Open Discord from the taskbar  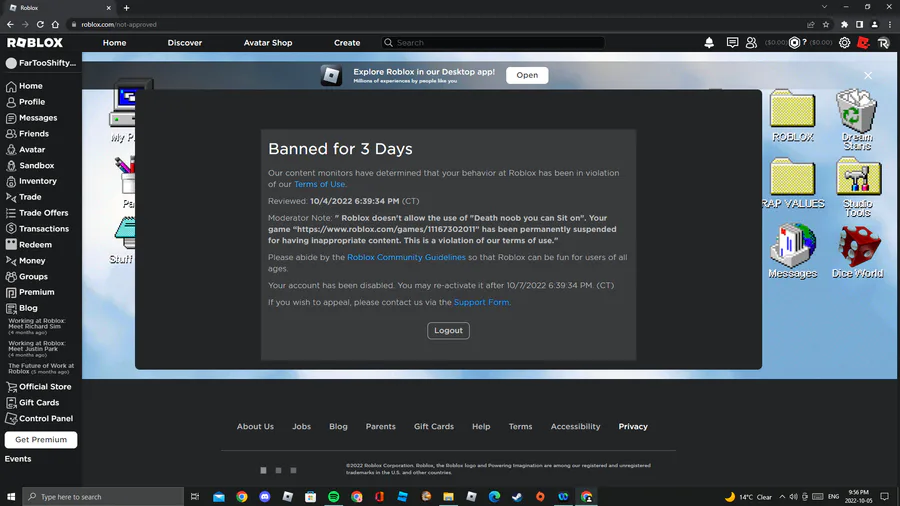coord(265,496)
